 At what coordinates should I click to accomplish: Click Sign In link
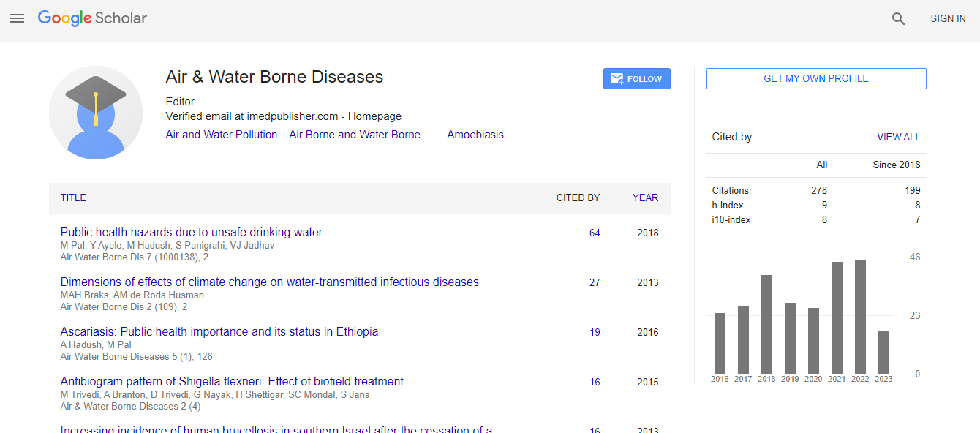947,19
